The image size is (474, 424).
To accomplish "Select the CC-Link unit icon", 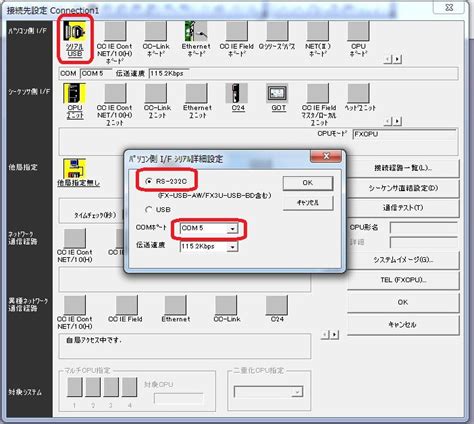I will [x=156, y=93].
